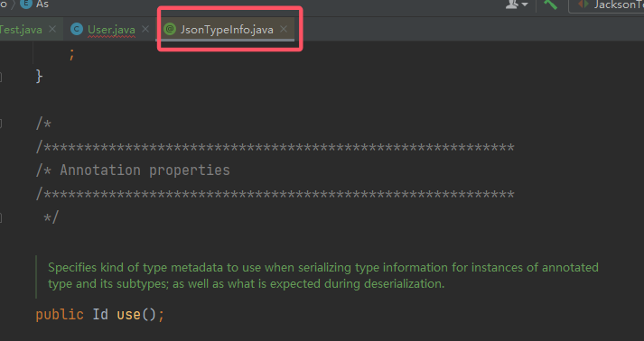Click the annotation icon on JsonTypeInfo.java tab
Viewport: 644px width, 341px height.
click(x=170, y=29)
